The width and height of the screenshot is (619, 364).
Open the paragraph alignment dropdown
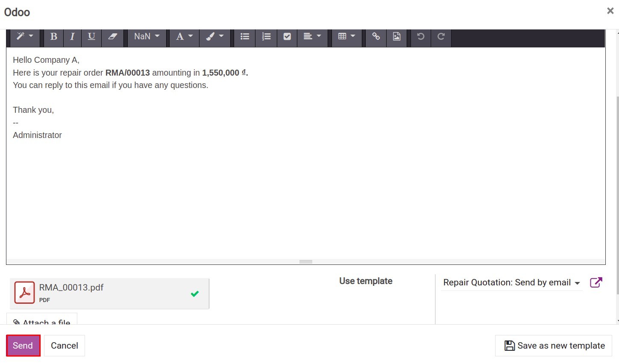[312, 37]
